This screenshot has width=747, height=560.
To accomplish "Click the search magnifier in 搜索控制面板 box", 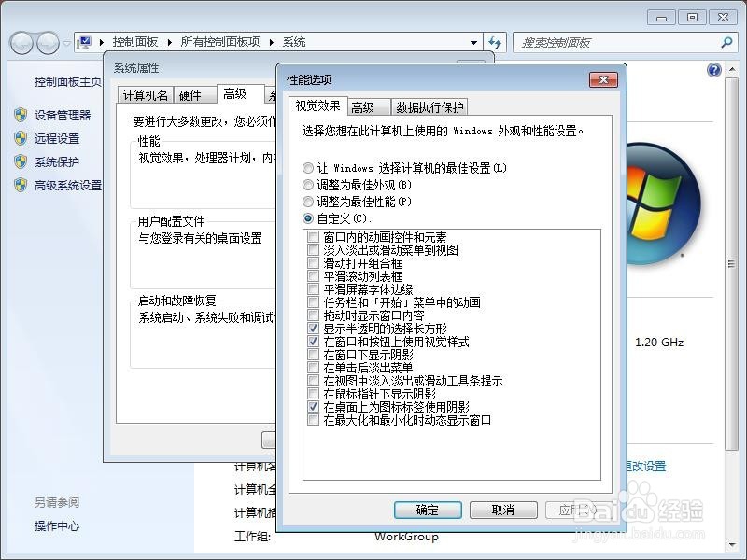I will point(725,42).
